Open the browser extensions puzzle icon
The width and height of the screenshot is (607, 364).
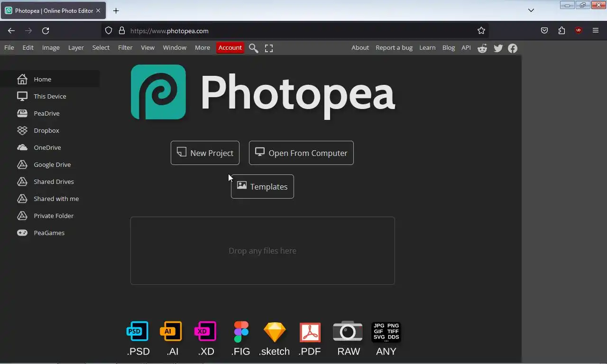tap(561, 31)
